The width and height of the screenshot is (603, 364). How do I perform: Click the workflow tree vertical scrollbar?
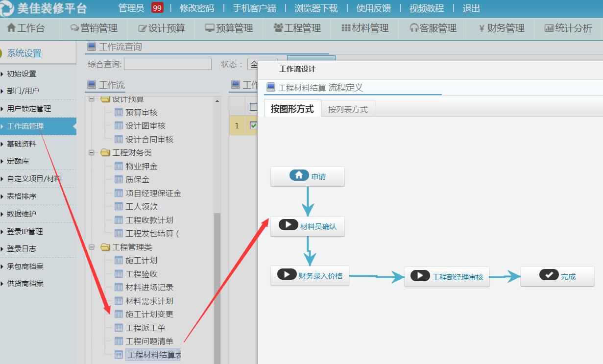point(217,284)
